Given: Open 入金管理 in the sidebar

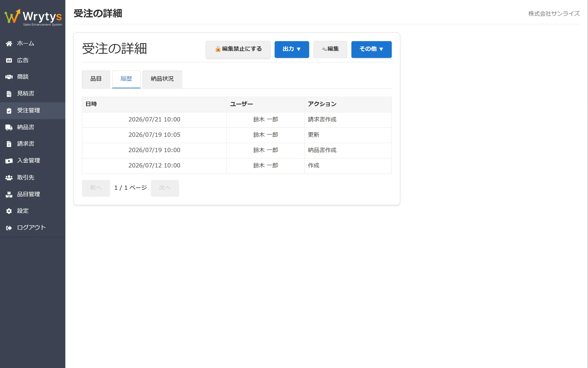Looking at the screenshot, I should tap(32, 161).
